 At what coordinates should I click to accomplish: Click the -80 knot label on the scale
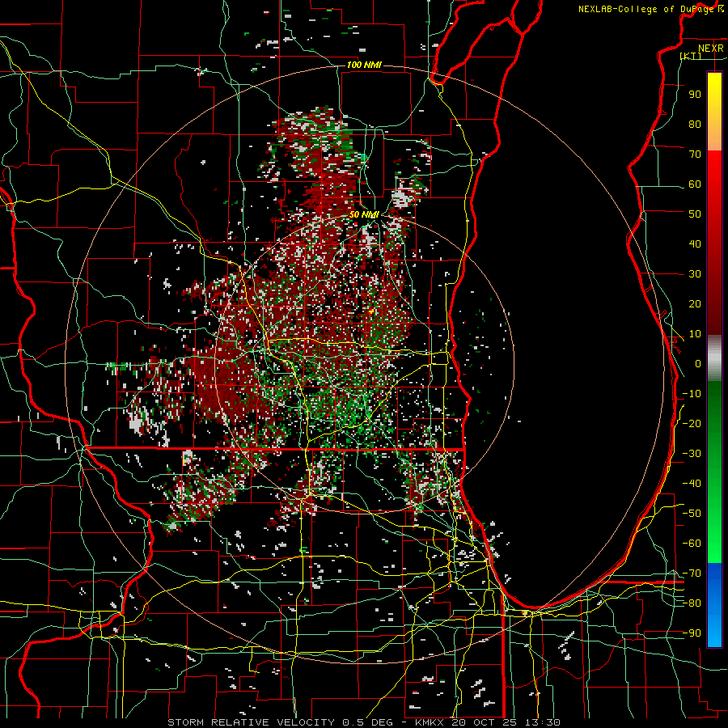pos(692,603)
